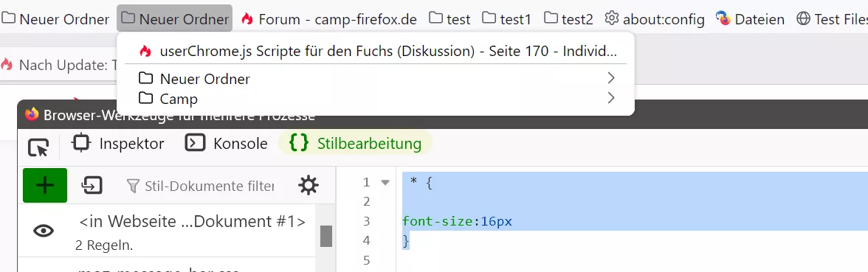Image resolution: width=868 pixels, height=272 pixels.
Task: Open style editor options gear icon
Action: pyautogui.click(x=309, y=185)
